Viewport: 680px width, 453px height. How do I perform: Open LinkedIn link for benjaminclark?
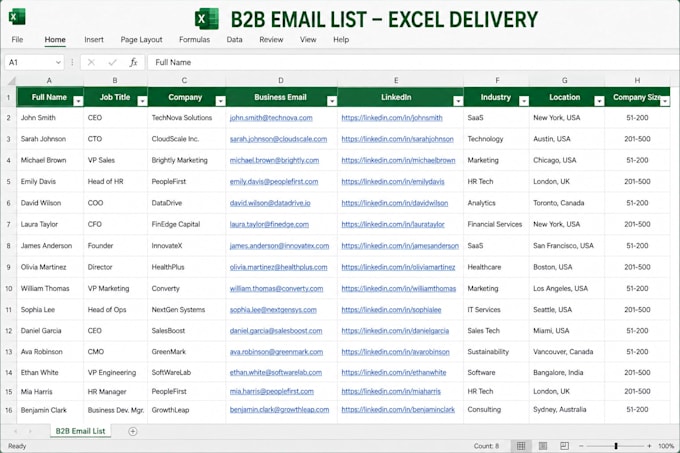click(398, 409)
